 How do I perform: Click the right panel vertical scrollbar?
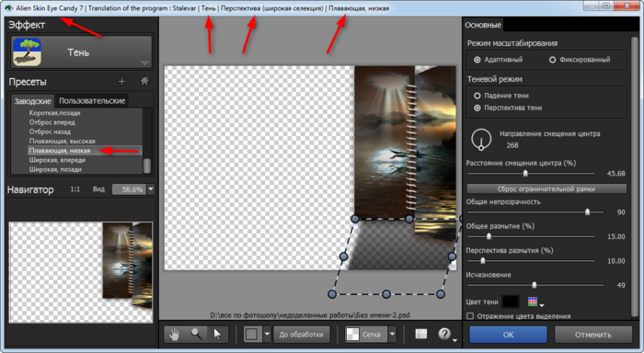pos(635,176)
